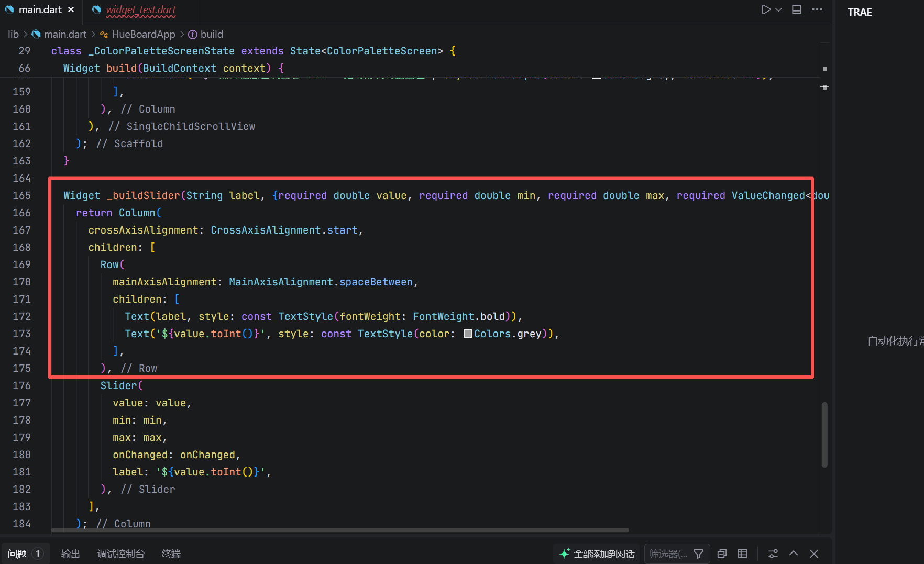
Task: Open the 终端 terminal tab
Action: [x=171, y=554]
